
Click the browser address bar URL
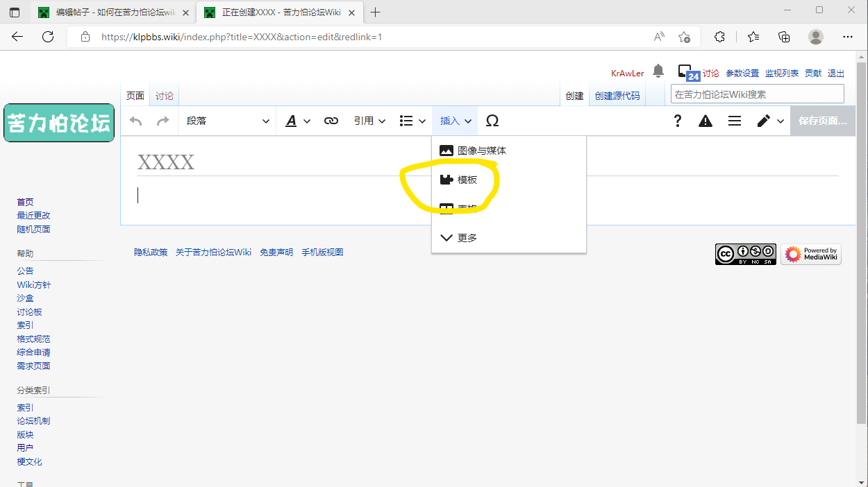click(x=242, y=37)
